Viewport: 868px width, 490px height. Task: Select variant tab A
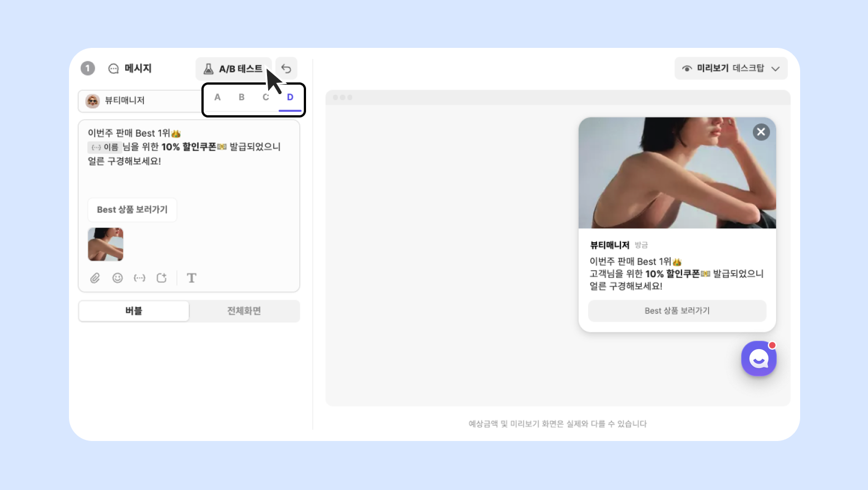218,97
